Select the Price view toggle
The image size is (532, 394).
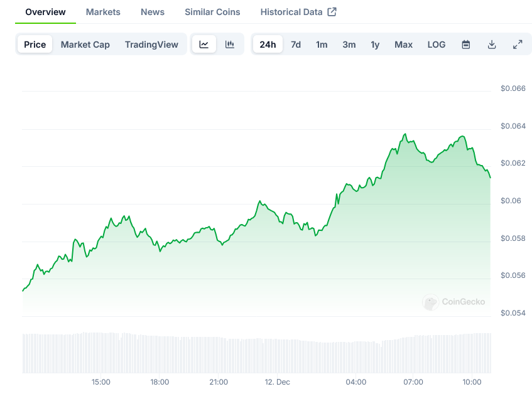35,45
